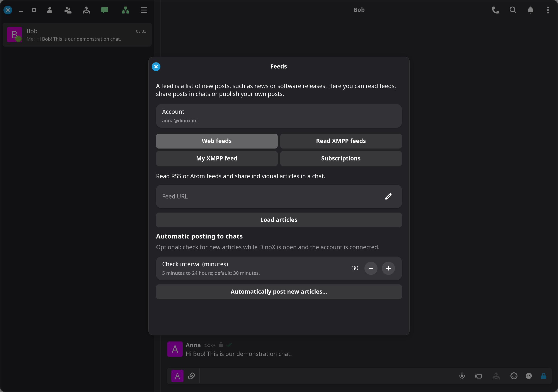Open the single contact icon in top toolbar
558x392 pixels.
[49, 10]
